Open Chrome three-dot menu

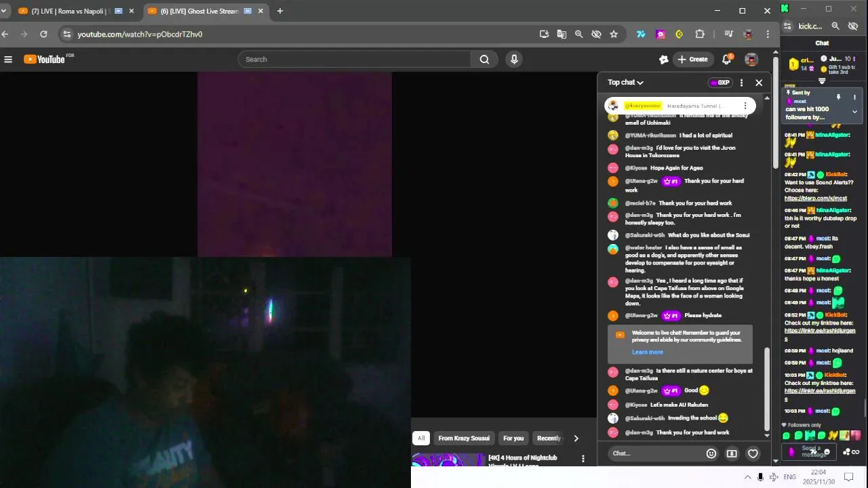(768, 34)
